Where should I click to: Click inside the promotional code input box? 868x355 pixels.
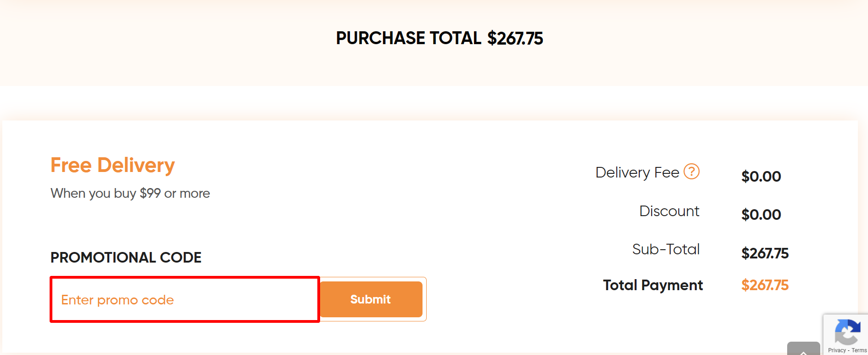click(x=184, y=299)
